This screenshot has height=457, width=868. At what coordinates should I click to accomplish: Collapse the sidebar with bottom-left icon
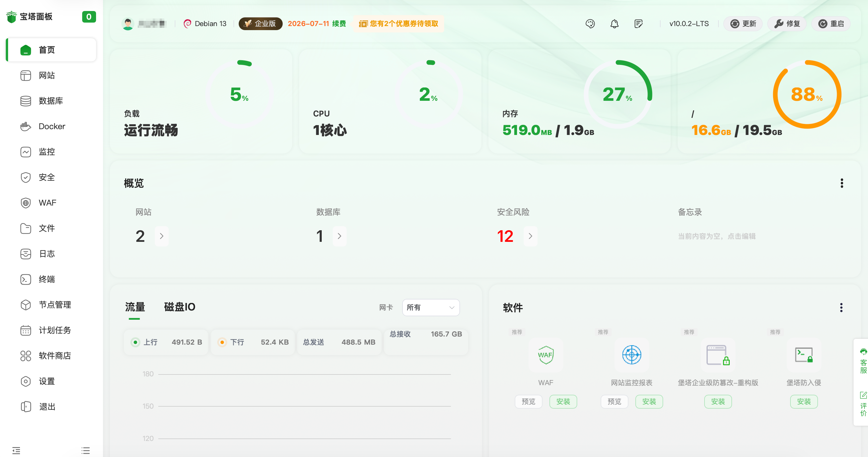point(16,450)
